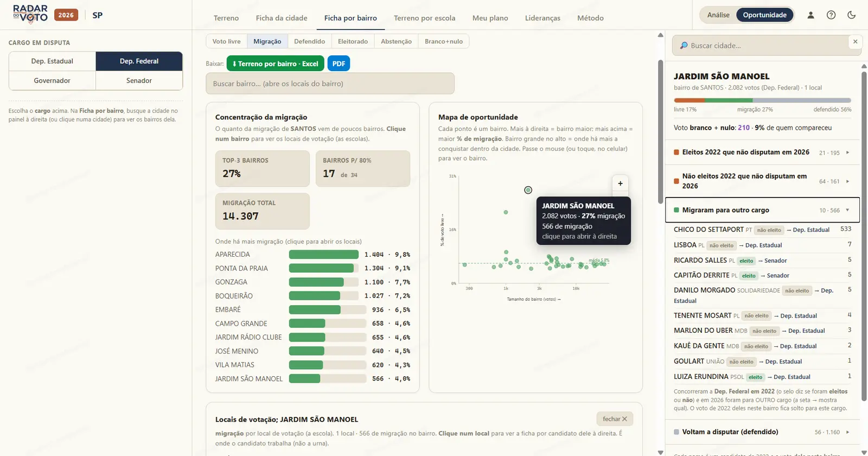868x456 pixels.
Task: Click the livre/migração/defendido vote share bar
Action: click(x=762, y=100)
